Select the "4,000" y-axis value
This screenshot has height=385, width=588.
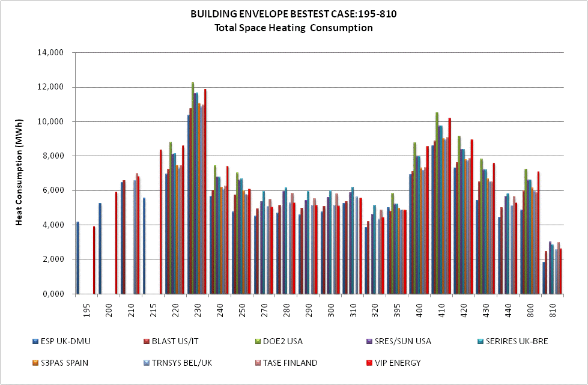pos(52,225)
